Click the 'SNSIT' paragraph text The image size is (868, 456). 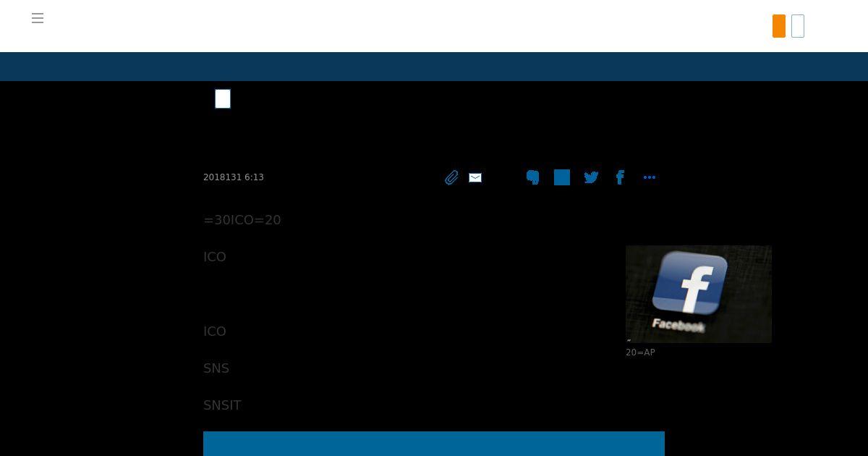pos(222,405)
